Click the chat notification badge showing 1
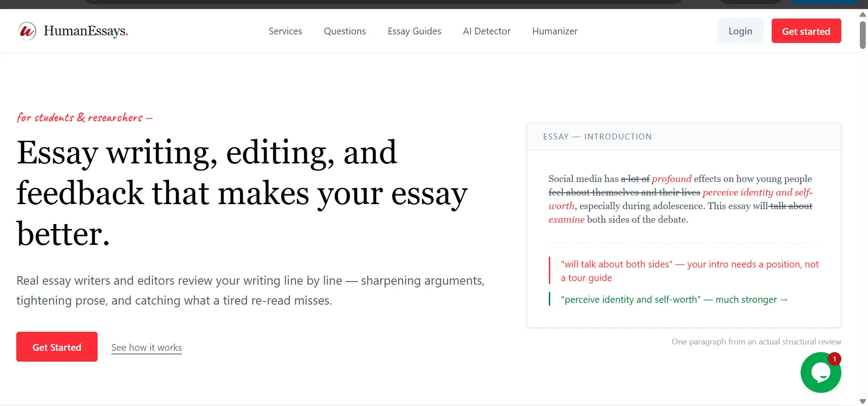 (x=835, y=359)
